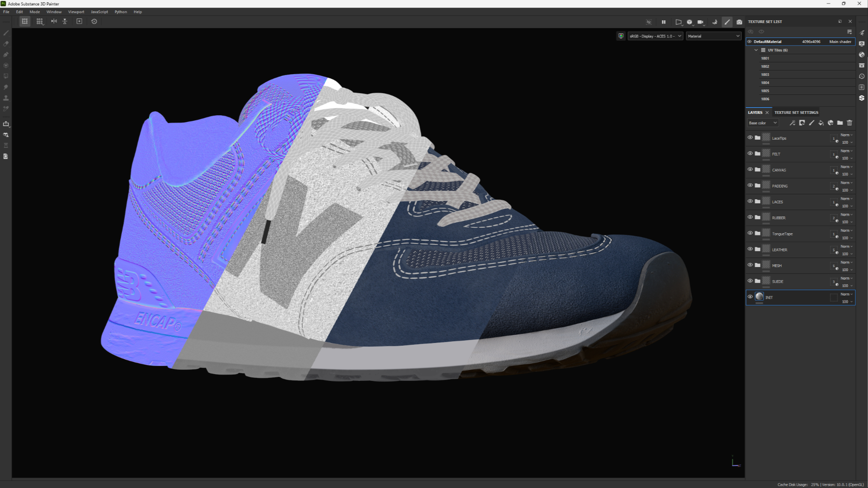This screenshot has width=868, height=488.
Task: Close the Texture Set List panel
Action: (x=850, y=22)
